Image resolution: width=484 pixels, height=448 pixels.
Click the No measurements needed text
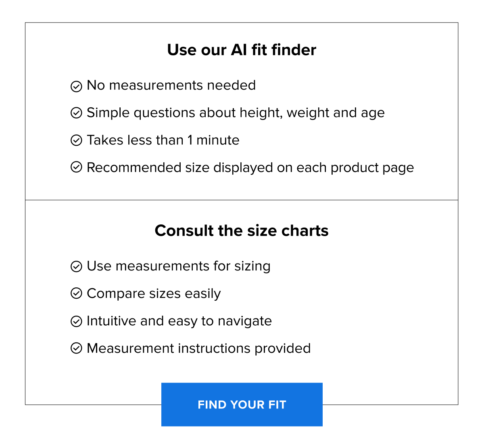[171, 86]
